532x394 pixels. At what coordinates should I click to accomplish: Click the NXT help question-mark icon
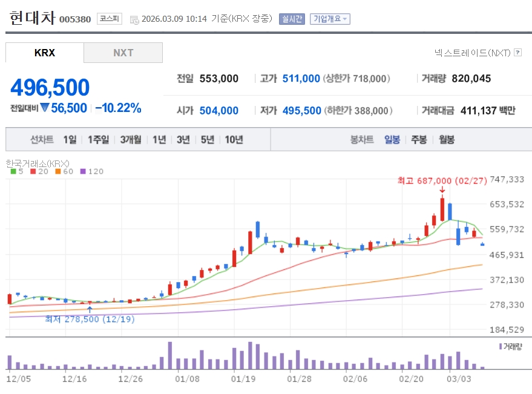point(517,53)
